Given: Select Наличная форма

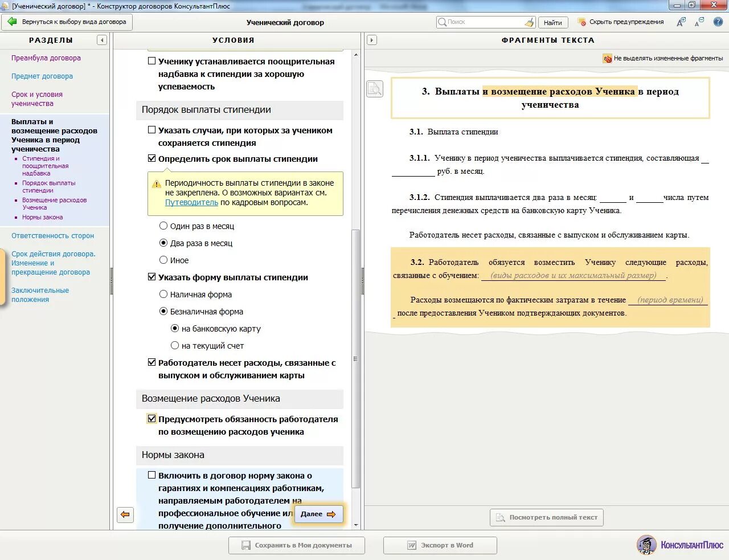Looking at the screenshot, I should click(x=163, y=294).
